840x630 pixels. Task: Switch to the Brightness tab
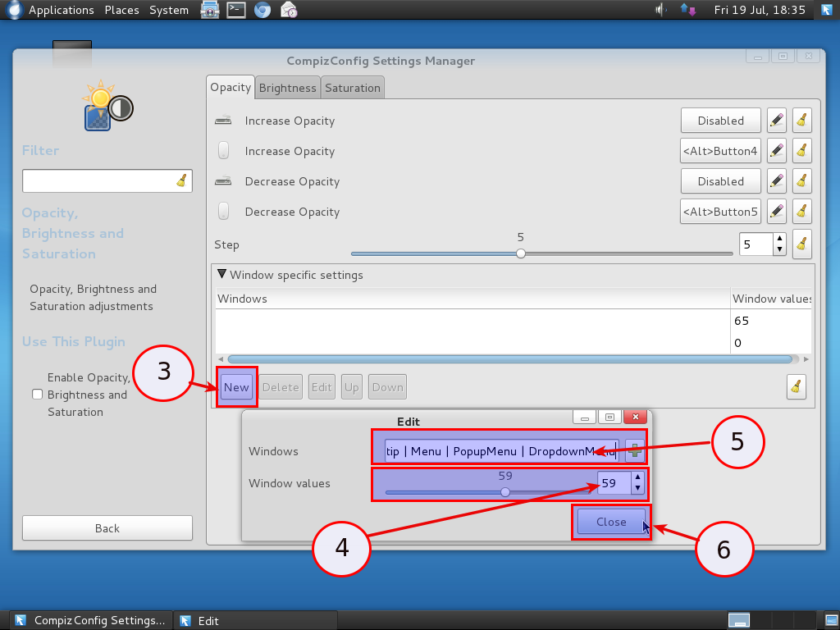(288, 88)
